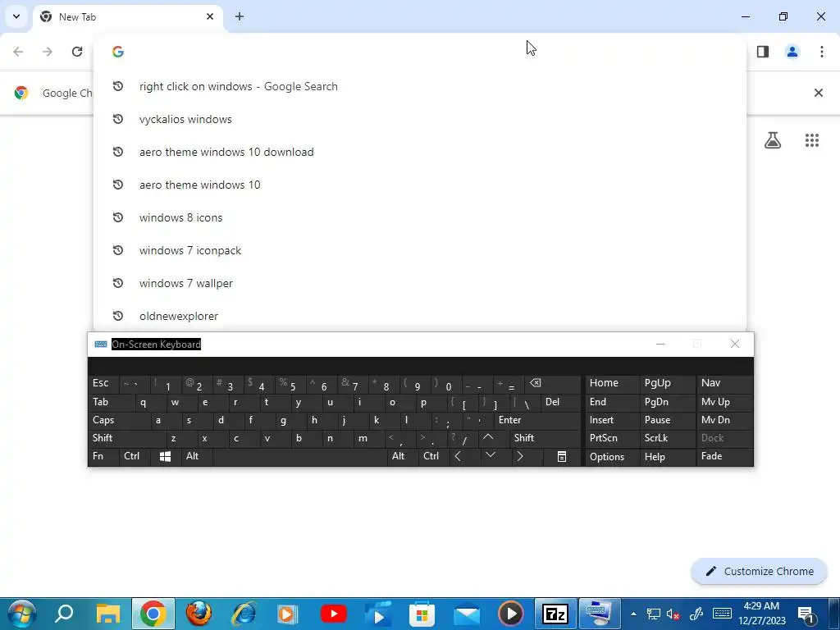Open Chrome three-dot menu

(x=822, y=52)
